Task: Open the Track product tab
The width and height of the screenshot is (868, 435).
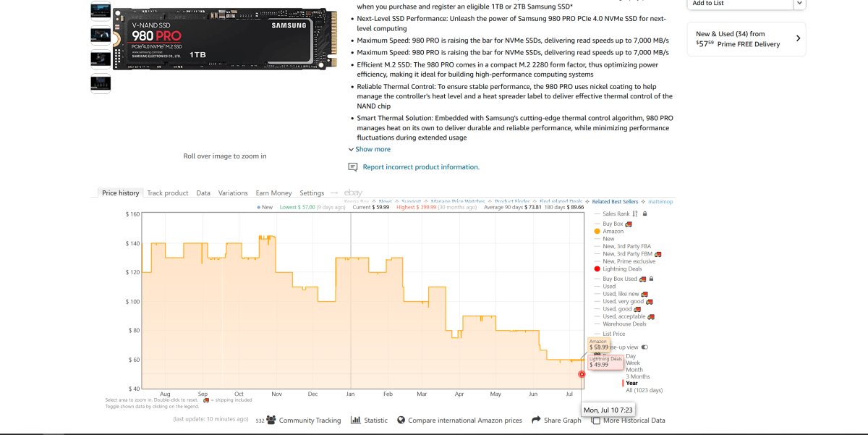Action: (x=168, y=193)
